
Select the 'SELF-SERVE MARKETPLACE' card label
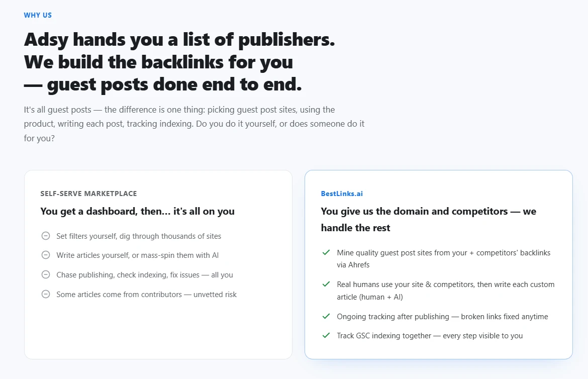(88, 194)
